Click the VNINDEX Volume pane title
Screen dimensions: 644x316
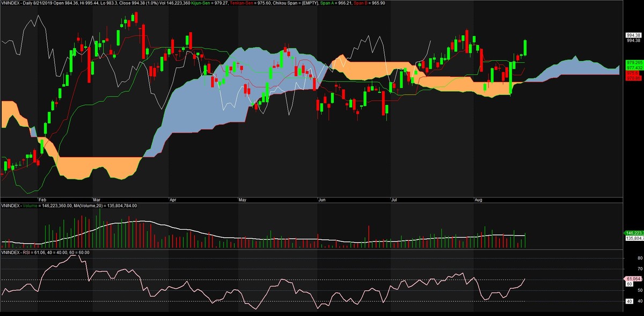[21, 205]
